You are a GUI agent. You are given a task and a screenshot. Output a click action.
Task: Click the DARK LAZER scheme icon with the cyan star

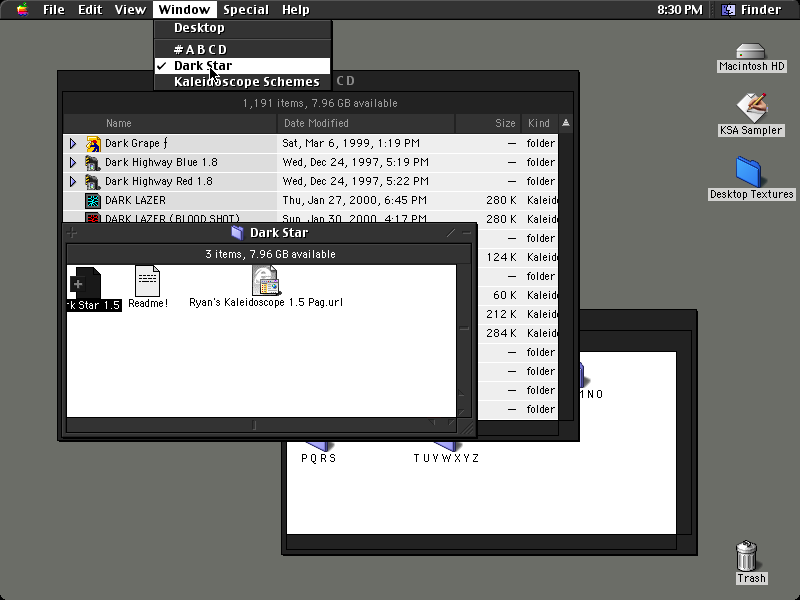click(x=93, y=201)
